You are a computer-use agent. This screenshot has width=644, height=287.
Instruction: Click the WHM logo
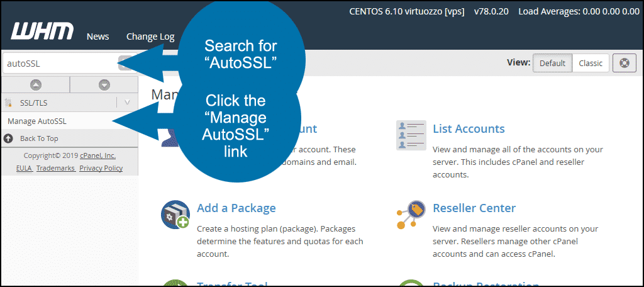(x=42, y=31)
